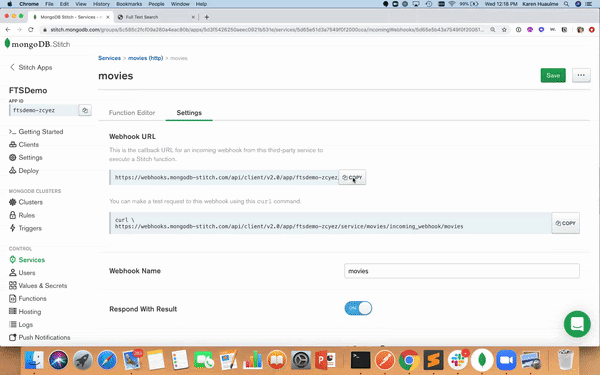This screenshot has width=600, height=375.
Task: Copy the Webhook URL
Action: [x=352, y=177]
